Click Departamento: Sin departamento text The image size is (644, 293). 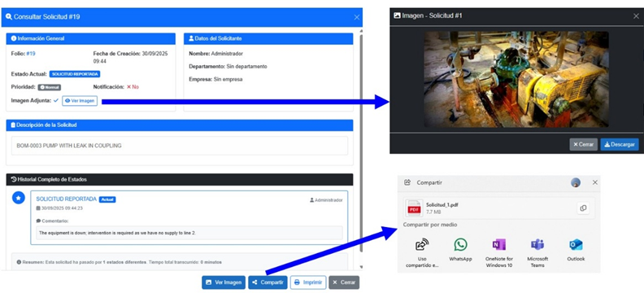[228, 66]
